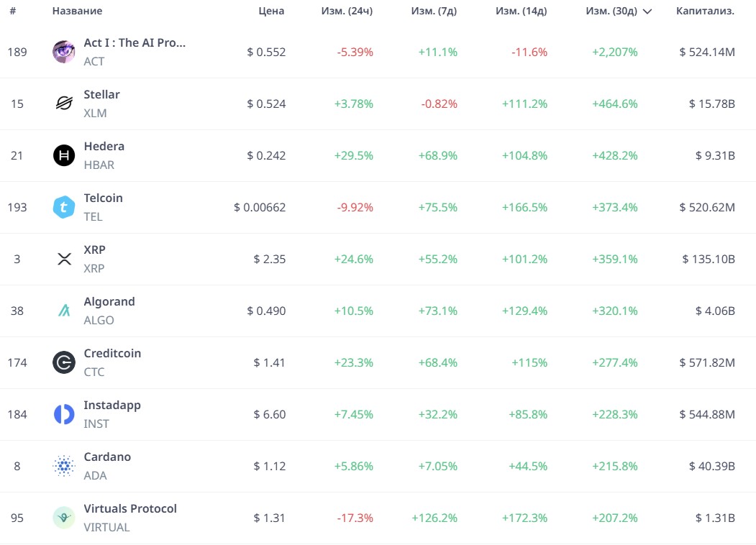Sort by Изм. (24ч) column header
Viewport: 756px width, 545px height.
[347, 11]
